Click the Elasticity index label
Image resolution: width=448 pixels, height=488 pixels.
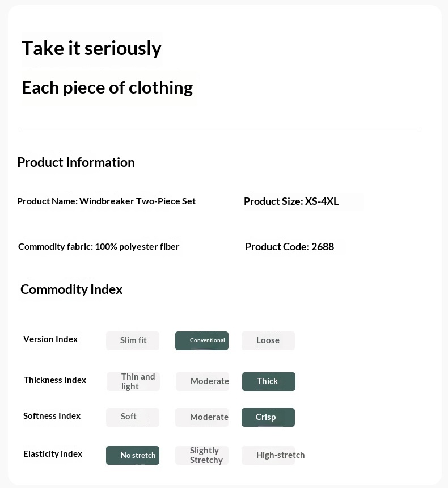click(53, 454)
